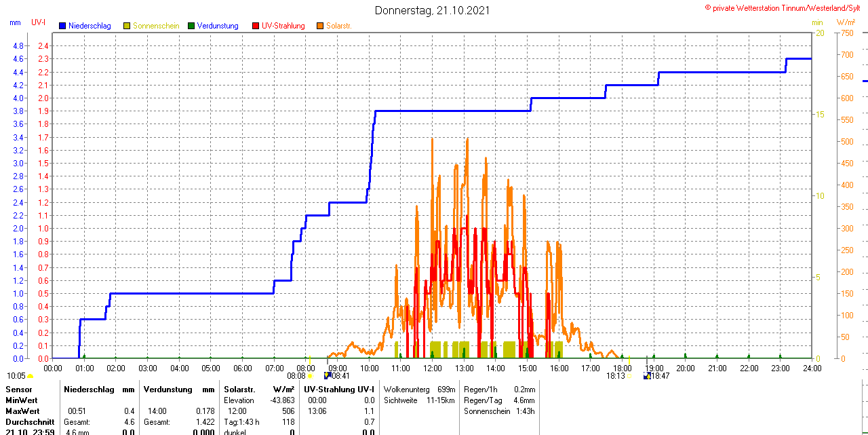Click the orange Solarstr. legend square
The width and height of the screenshot is (868, 435).
point(320,26)
